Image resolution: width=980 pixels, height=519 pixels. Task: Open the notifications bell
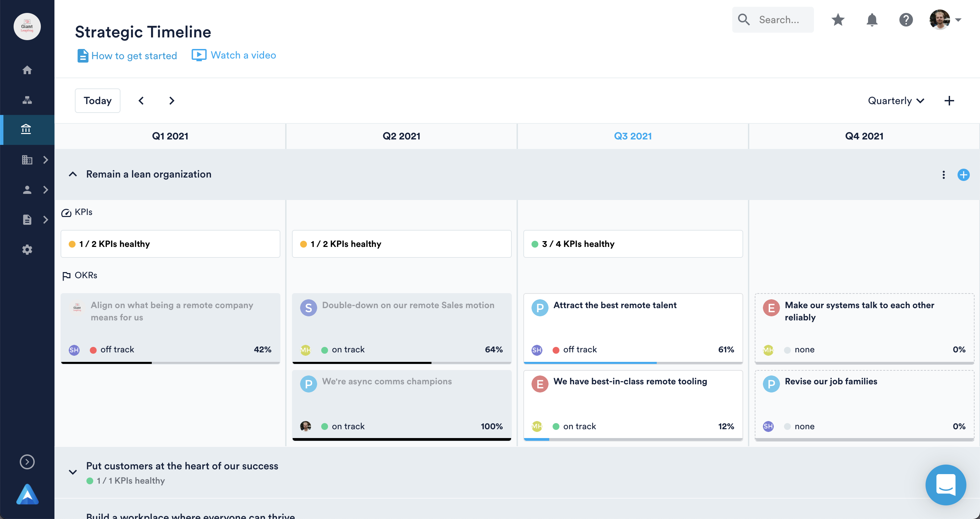click(871, 20)
